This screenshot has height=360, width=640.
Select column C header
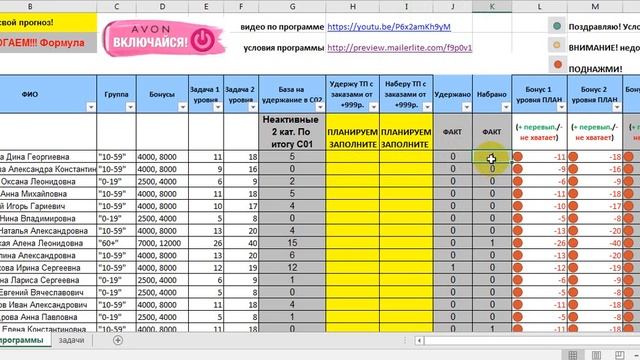coord(117,6)
